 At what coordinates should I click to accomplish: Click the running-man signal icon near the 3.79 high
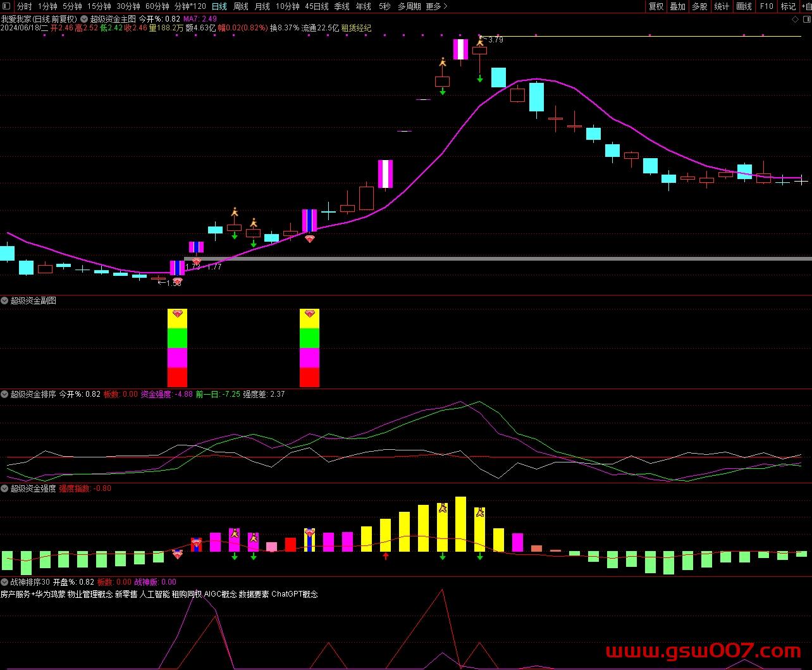click(480, 41)
